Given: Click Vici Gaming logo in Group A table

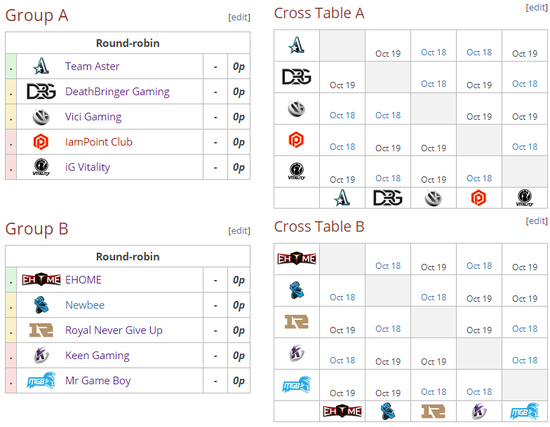Looking at the screenshot, I should [x=41, y=117].
